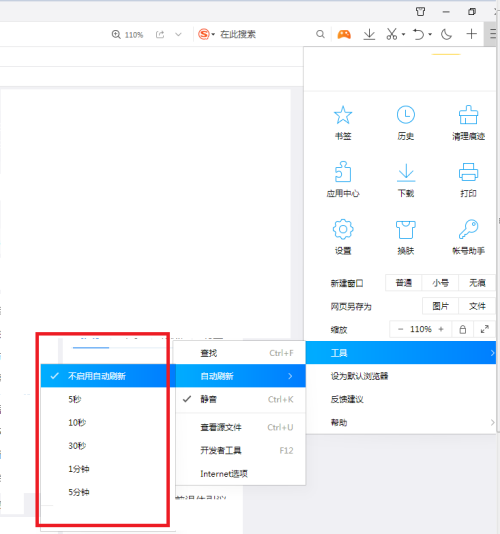Image resolution: width=500 pixels, height=534 pixels.
Task: Expand the undo arrow dropdown
Action: [x=430, y=34]
